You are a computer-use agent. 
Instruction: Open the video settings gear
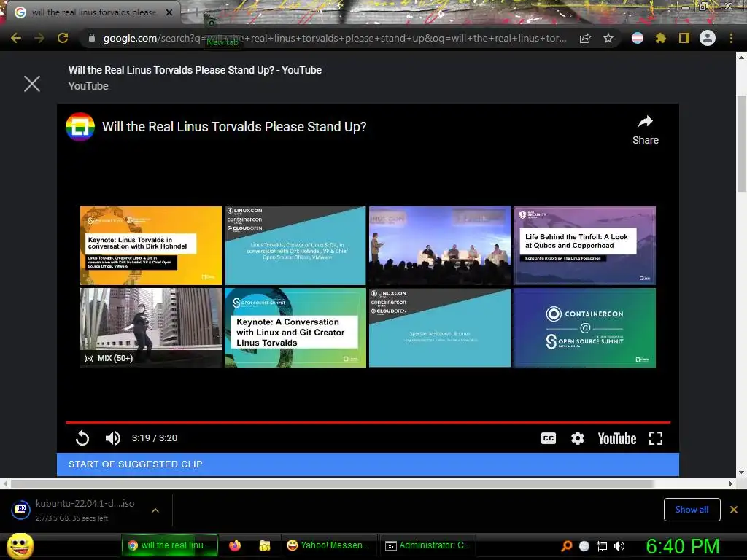[x=578, y=438]
